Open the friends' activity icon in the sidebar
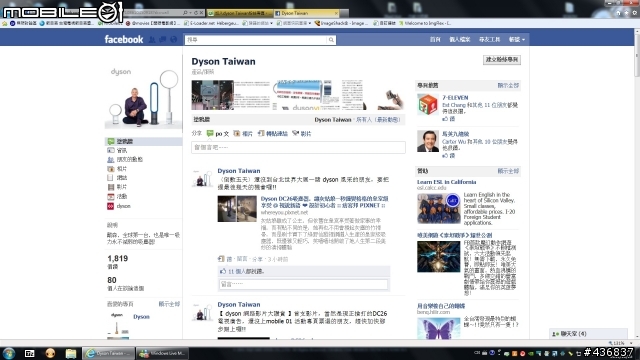Screen dimensions: 640x360 tap(111, 160)
